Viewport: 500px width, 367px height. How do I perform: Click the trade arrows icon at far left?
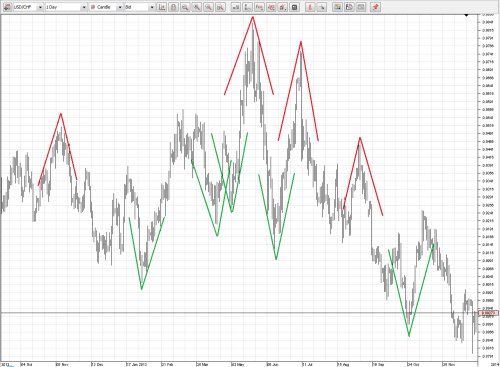coord(7,7)
